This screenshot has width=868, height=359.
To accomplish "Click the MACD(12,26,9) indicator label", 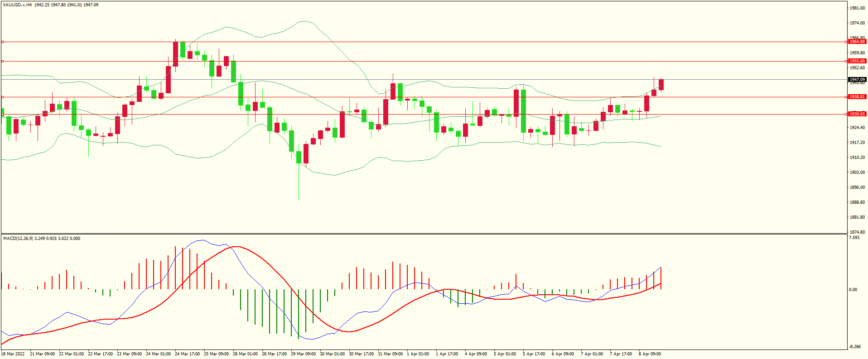I will point(18,239).
